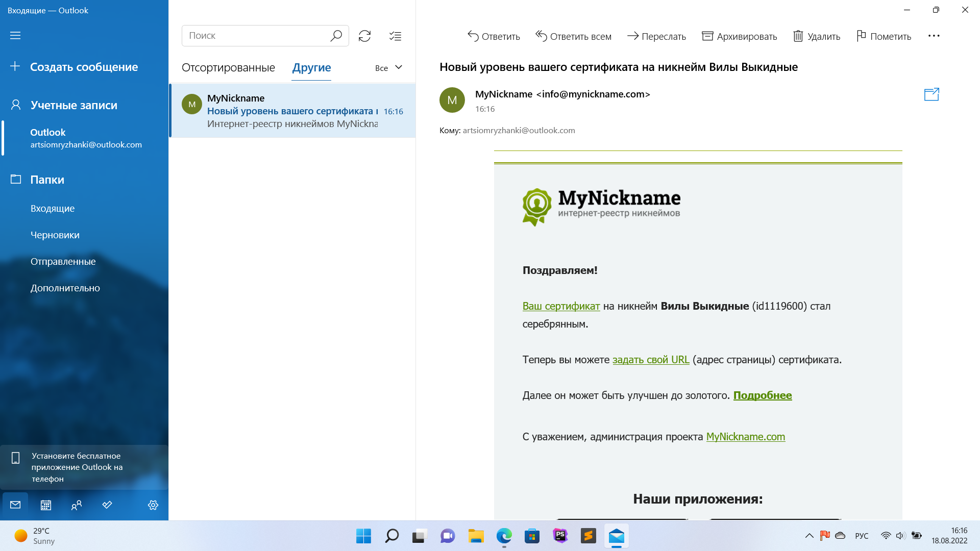Enable selection mode via checklist icon

395,36
